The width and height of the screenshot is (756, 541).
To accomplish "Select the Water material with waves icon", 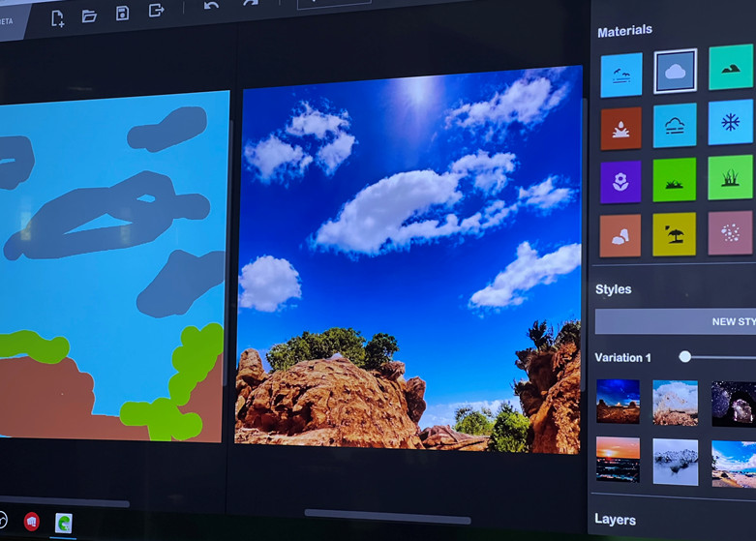I will pos(620,75).
